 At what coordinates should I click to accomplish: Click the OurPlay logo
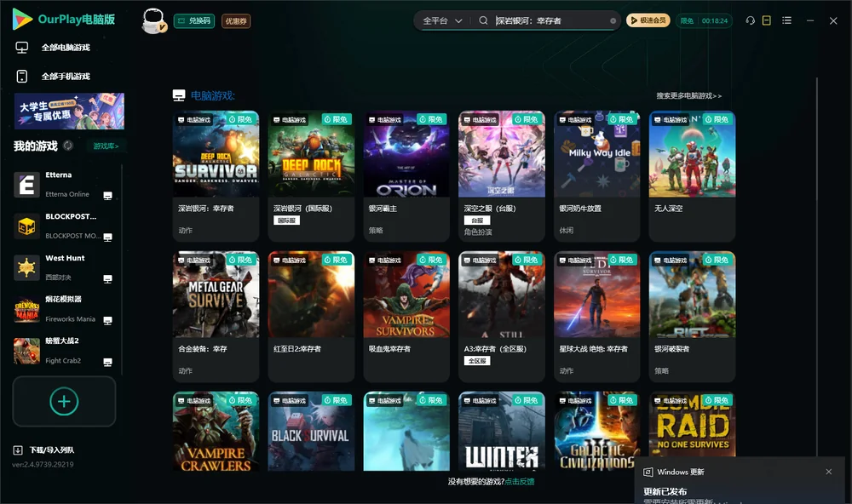click(64, 20)
